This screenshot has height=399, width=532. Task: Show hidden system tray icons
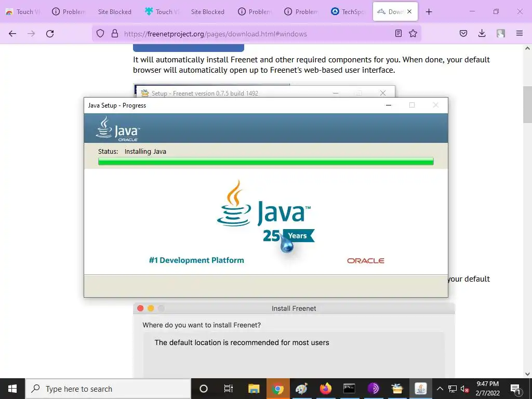[440, 389]
